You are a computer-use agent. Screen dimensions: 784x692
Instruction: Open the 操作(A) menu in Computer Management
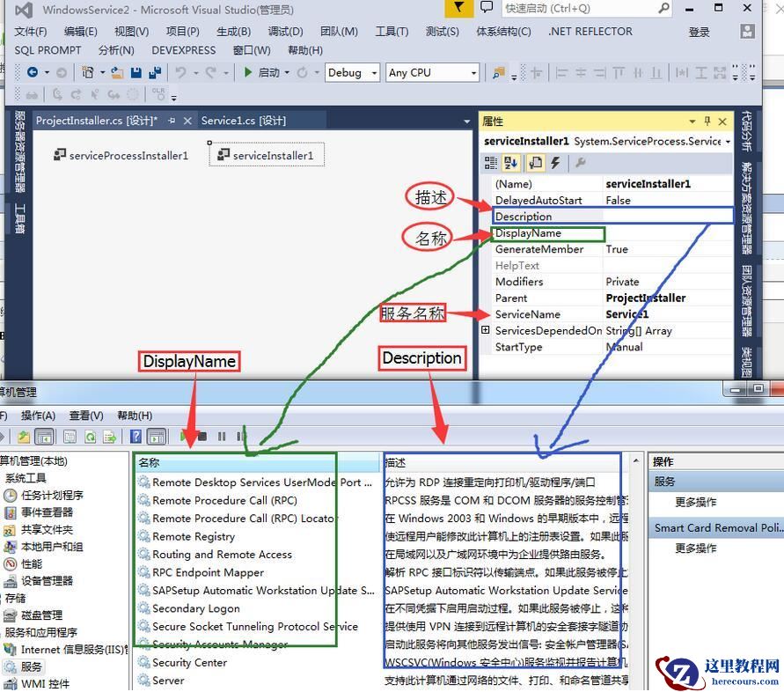pos(38,416)
